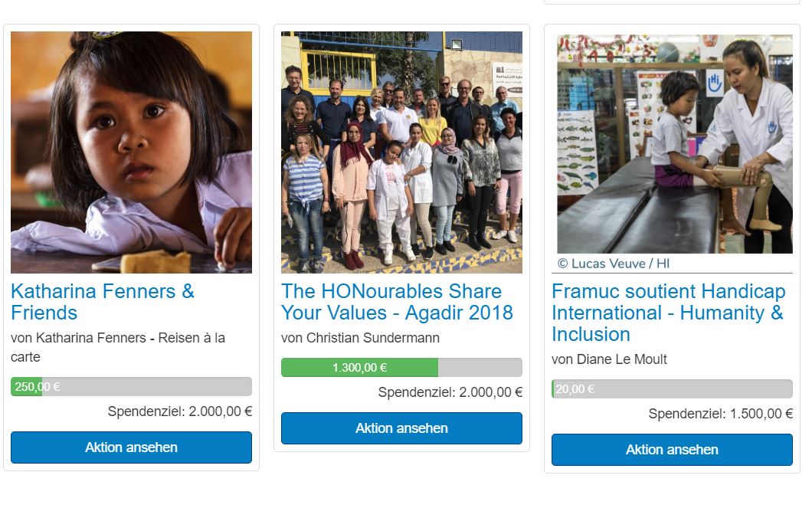
Task: Click author line Katharina Fenners - Reisen à la carte
Action: (118, 347)
